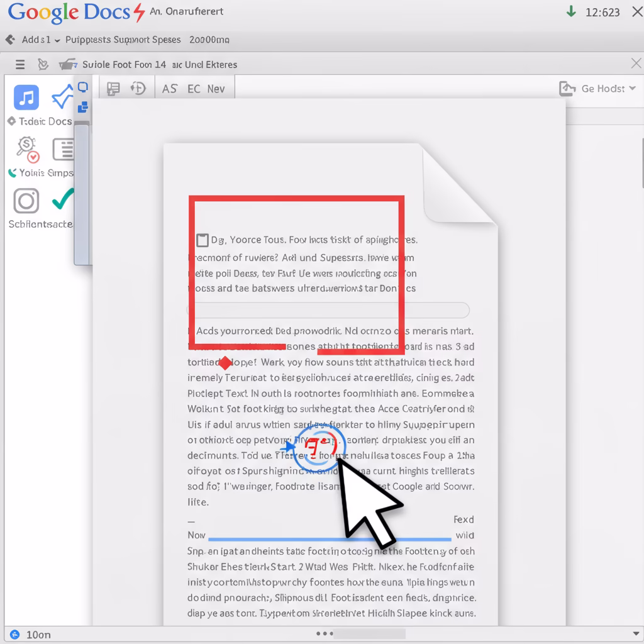Click the Google Docs logo
Viewport: 644px width, 644px height.
pos(69,13)
